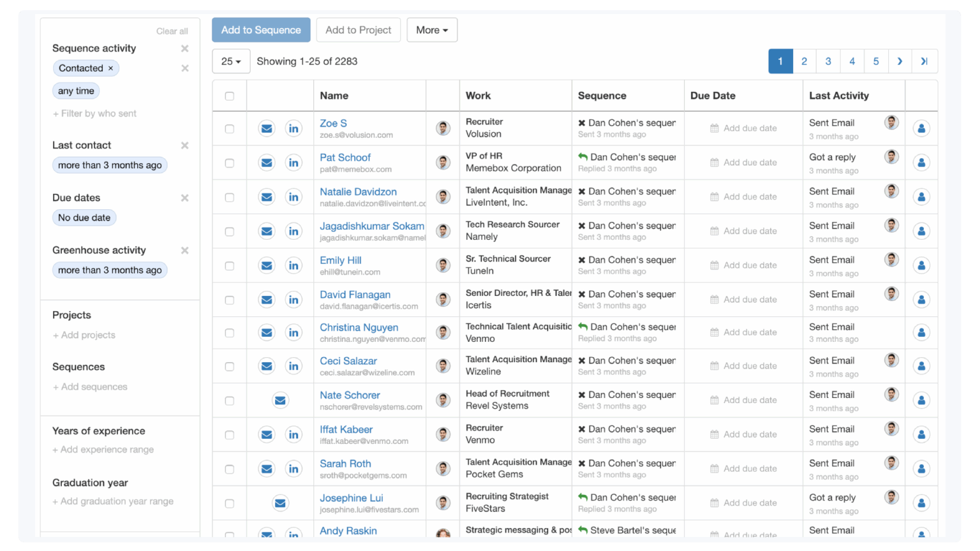Clear all filters with Clear all
Image resolution: width=980 pixels, height=551 pixels.
172,30
